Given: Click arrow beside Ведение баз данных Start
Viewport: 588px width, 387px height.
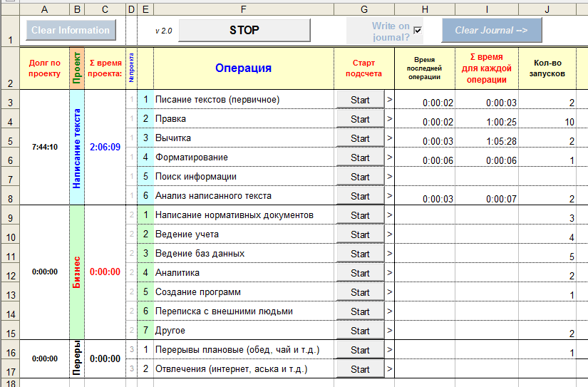Looking at the screenshot, I should (x=389, y=254).
